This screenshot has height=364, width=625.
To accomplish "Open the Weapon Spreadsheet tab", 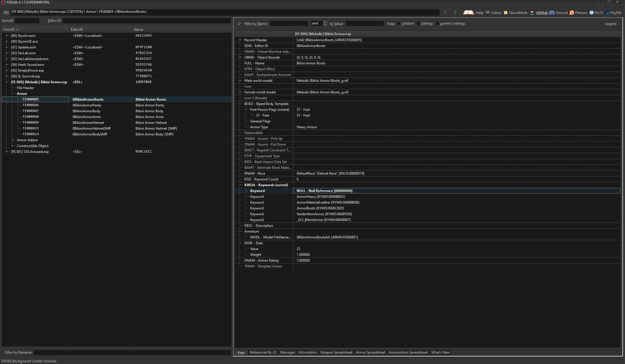I will [336, 352].
